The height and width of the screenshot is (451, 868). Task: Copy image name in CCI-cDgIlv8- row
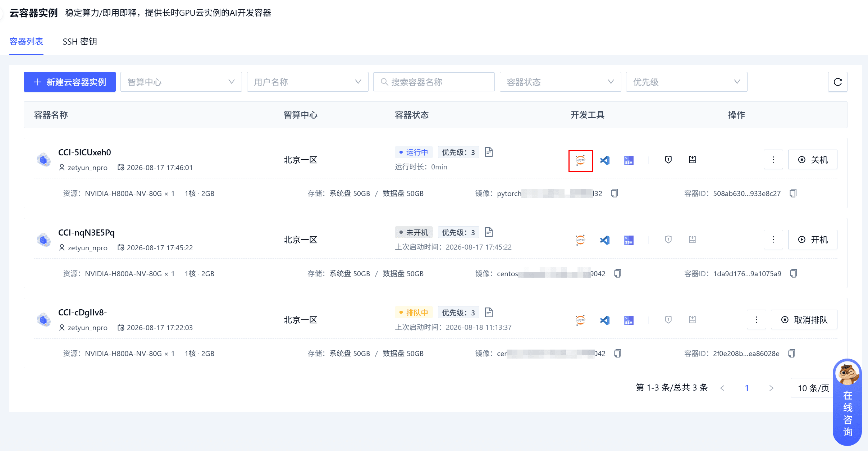(618, 354)
